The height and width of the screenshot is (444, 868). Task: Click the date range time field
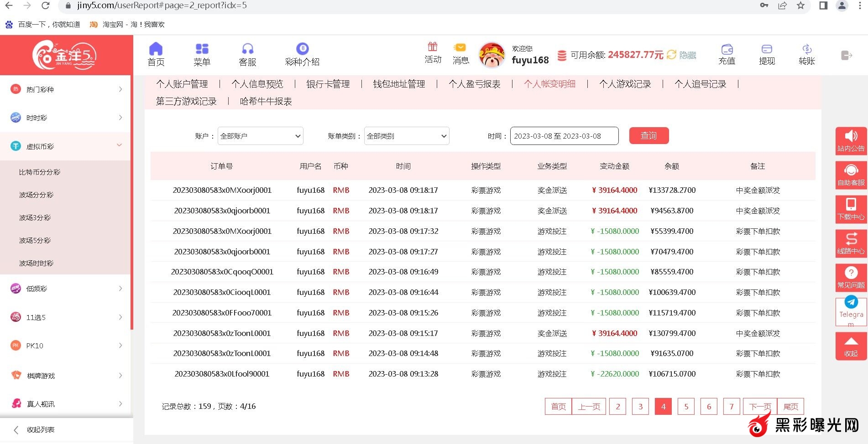[x=564, y=136]
